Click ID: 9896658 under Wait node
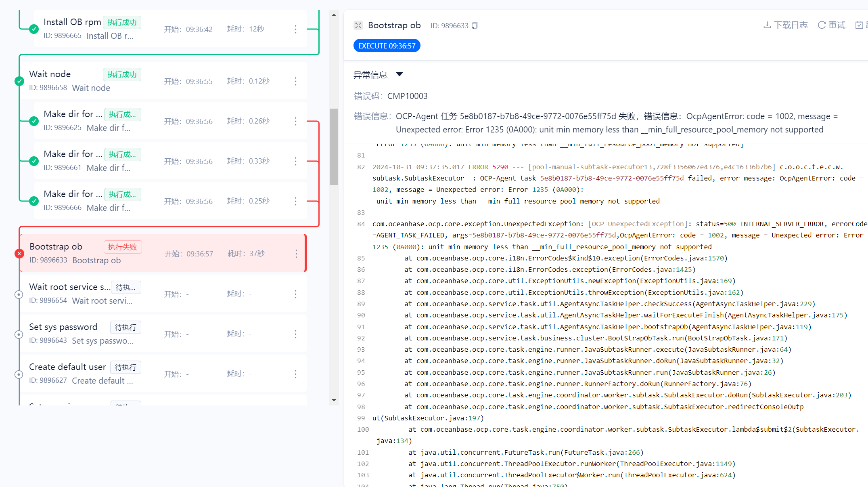 (48, 88)
